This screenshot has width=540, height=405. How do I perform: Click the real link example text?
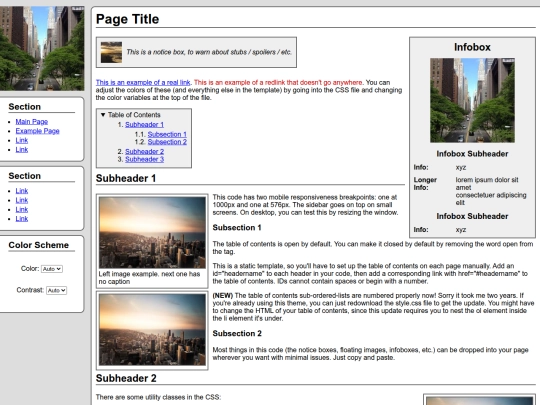coord(143,82)
